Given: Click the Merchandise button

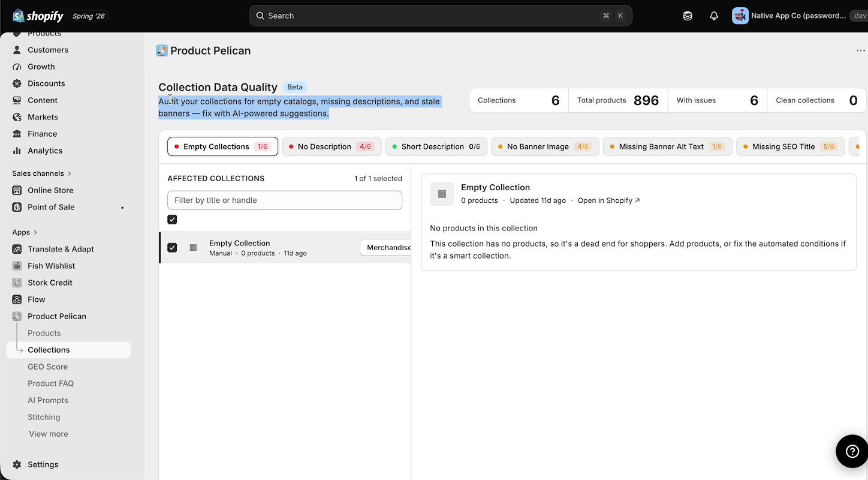Looking at the screenshot, I should tap(385, 247).
